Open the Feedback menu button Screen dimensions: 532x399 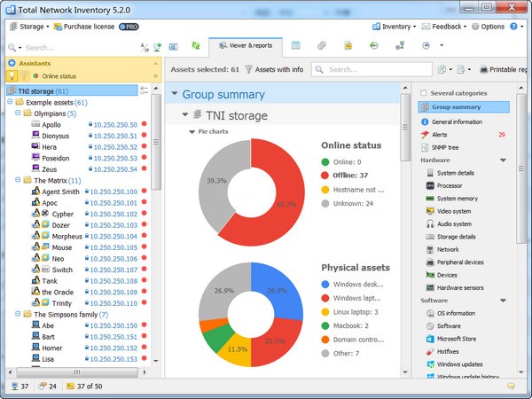pos(447,27)
